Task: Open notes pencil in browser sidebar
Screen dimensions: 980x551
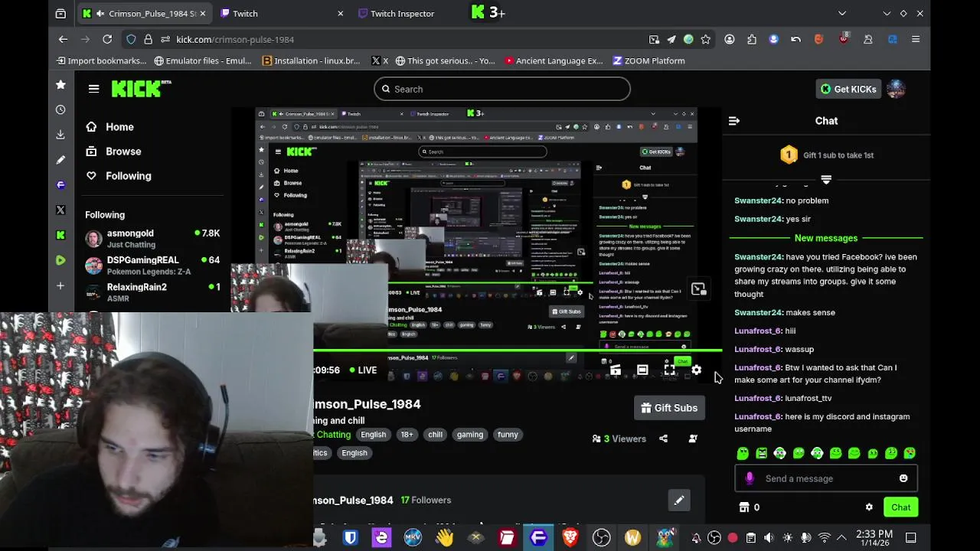Action: click(x=60, y=159)
